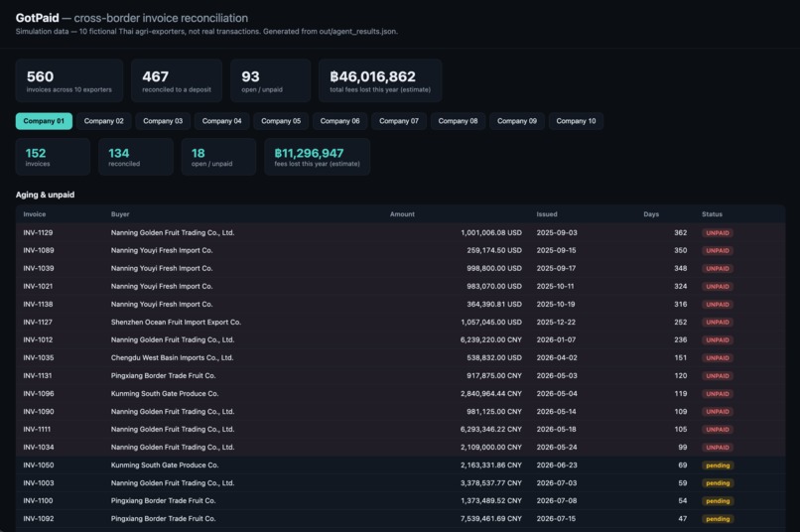The height and width of the screenshot is (532, 800).
Task: Click the Amount column header
Action: 402,214
